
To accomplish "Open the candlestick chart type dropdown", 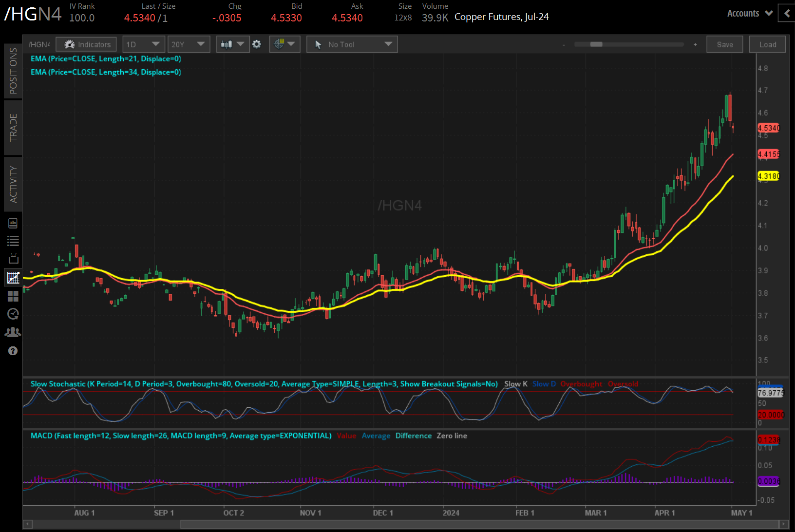I will pos(232,44).
